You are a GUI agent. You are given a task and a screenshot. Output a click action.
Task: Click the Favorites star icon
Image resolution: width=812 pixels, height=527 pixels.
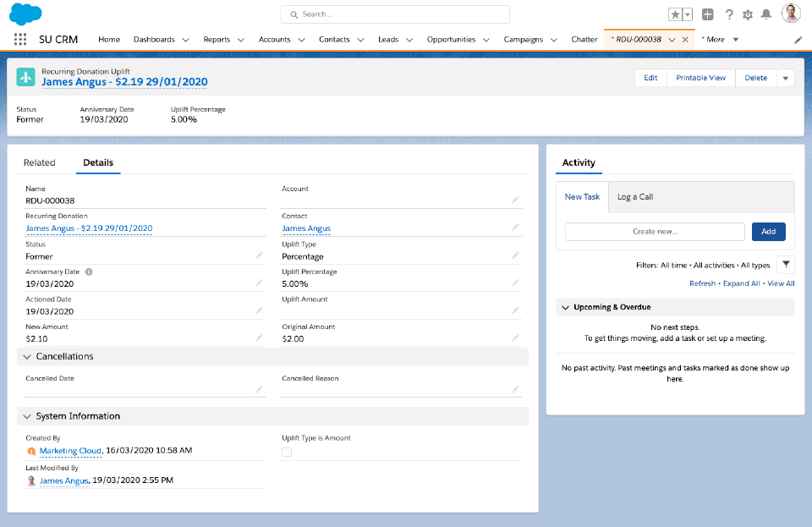pyautogui.click(x=675, y=14)
